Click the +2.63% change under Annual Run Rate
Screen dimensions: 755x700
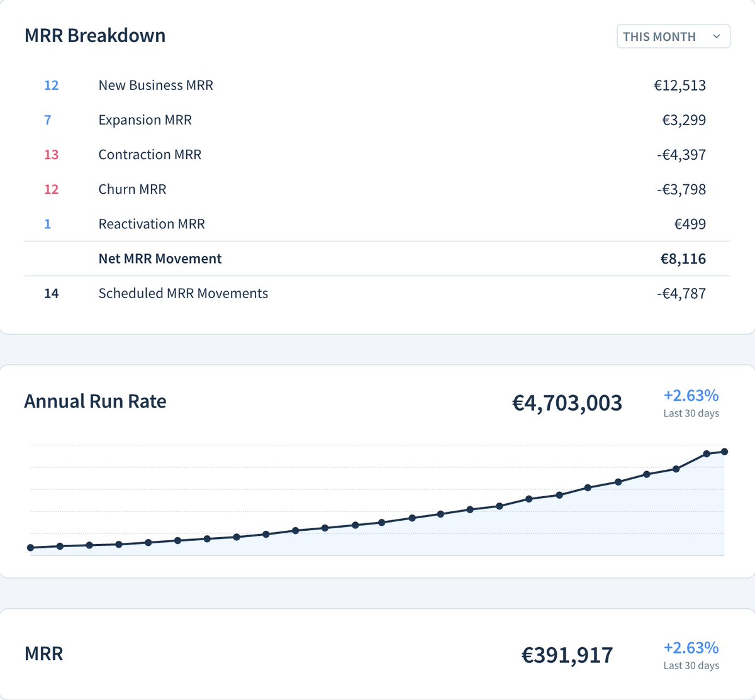(690, 395)
